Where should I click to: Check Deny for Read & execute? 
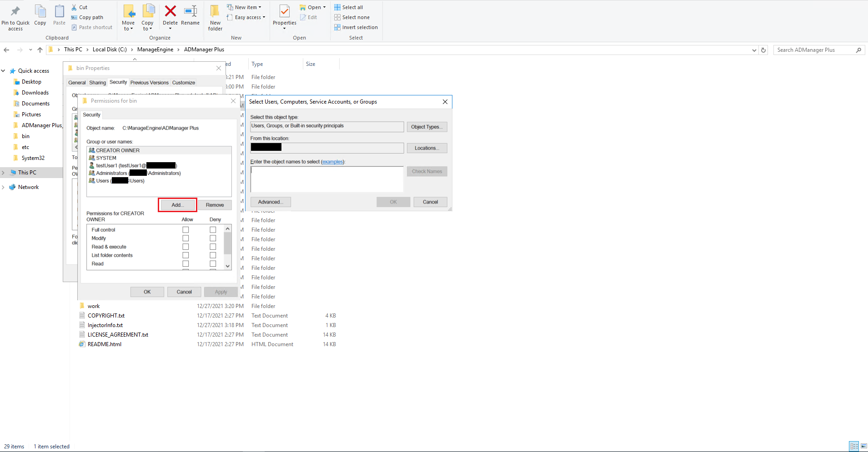click(213, 247)
